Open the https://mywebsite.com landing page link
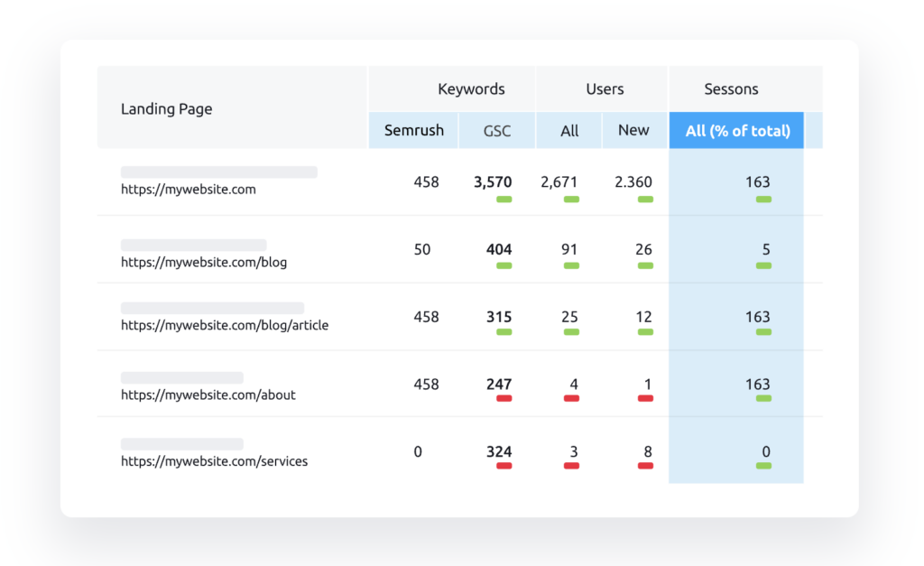924x566 pixels. (189, 190)
